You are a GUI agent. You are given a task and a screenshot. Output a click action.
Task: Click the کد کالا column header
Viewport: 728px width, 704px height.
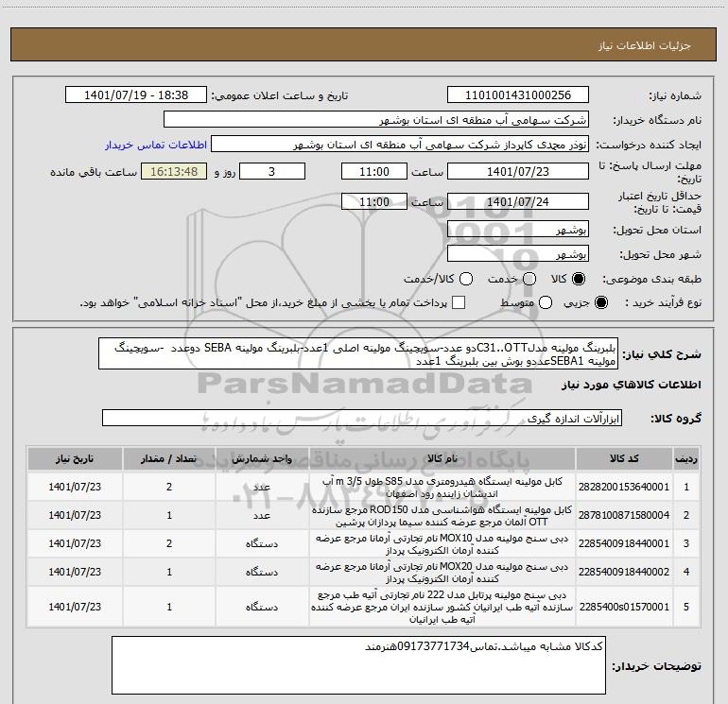tap(624, 458)
